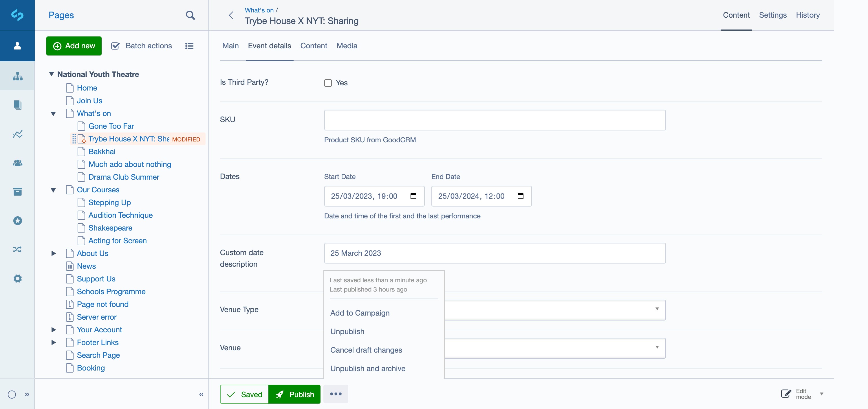Viewport: 868px width, 409px height.
Task: Open the Archive box icon in sidebar
Action: click(x=18, y=191)
